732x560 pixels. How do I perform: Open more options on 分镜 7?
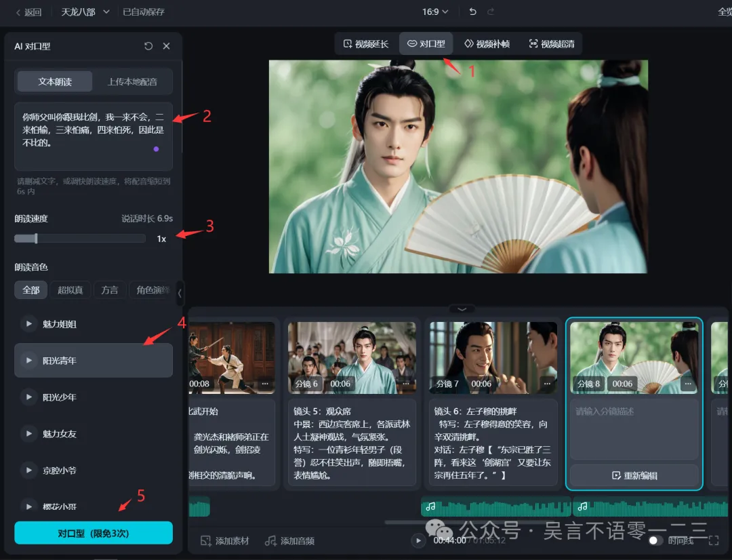[x=547, y=384]
